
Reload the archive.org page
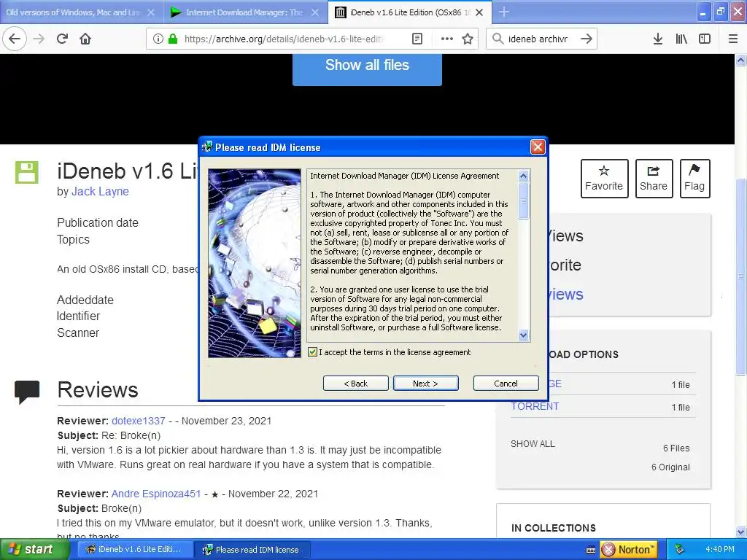pos(63,39)
